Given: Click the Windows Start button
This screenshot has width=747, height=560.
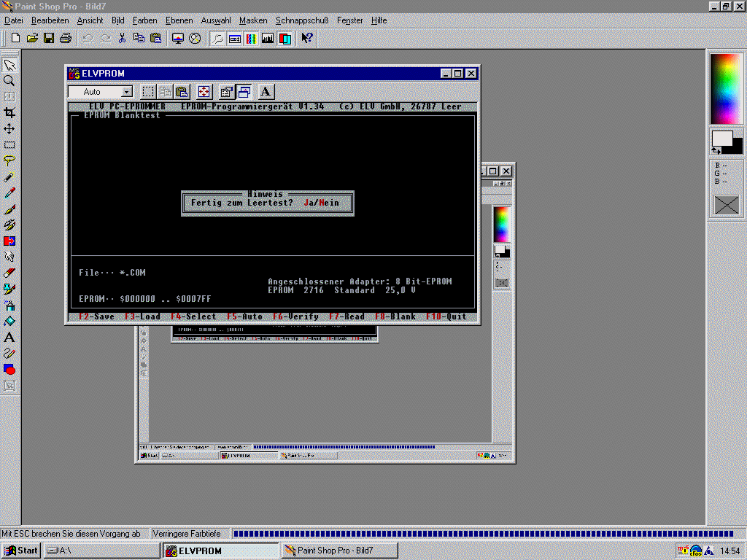Looking at the screenshot, I should coord(21,551).
